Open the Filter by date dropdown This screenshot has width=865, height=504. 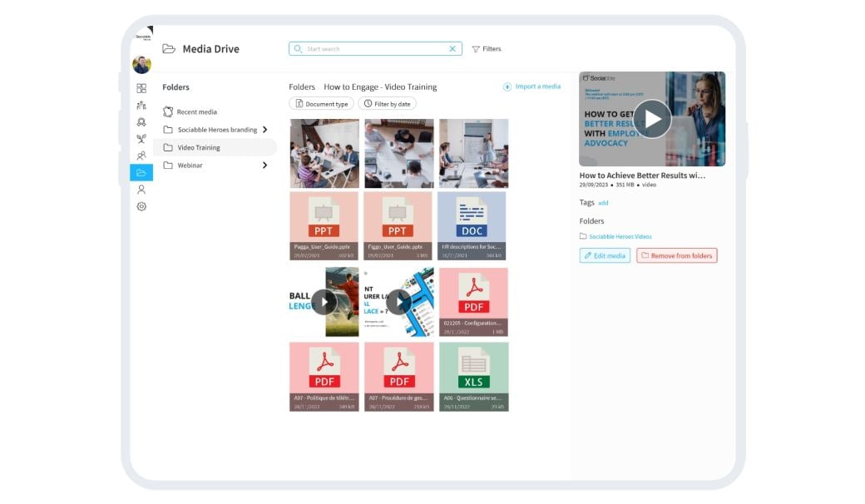pos(389,103)
